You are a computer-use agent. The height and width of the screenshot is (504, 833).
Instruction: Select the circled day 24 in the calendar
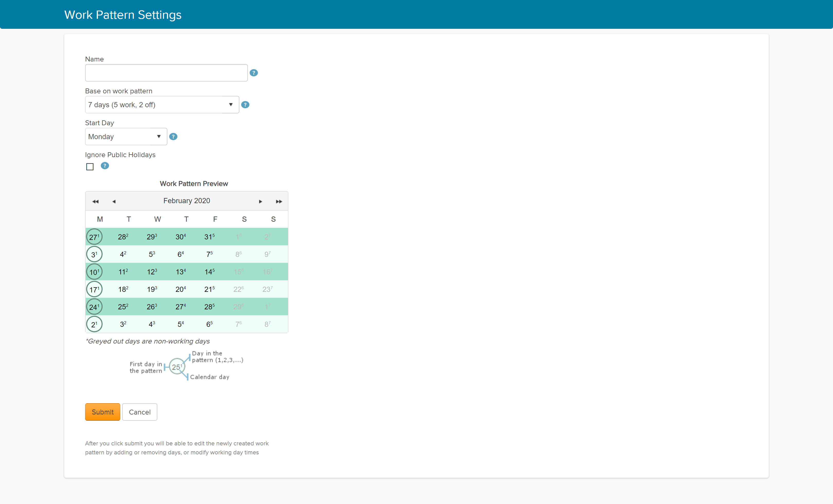[94, 307]
